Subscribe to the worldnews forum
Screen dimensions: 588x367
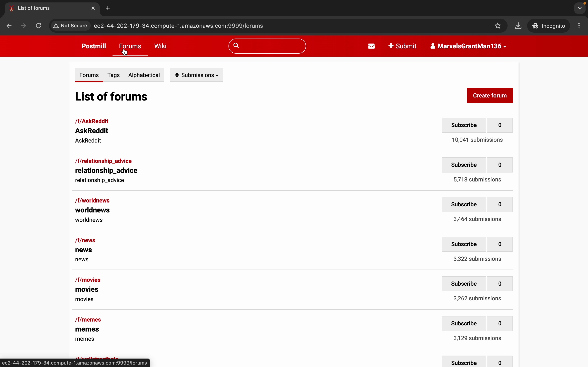pyautogui.click(x=464, y=204)
